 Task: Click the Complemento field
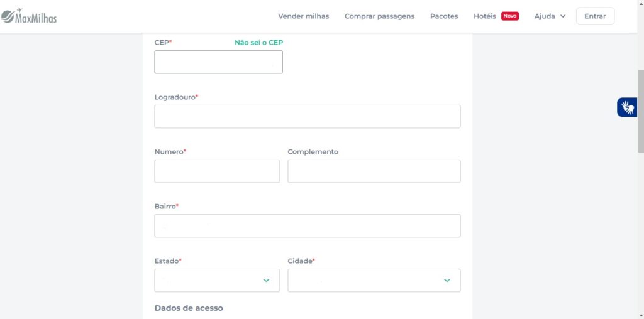[x=374, y=171]
